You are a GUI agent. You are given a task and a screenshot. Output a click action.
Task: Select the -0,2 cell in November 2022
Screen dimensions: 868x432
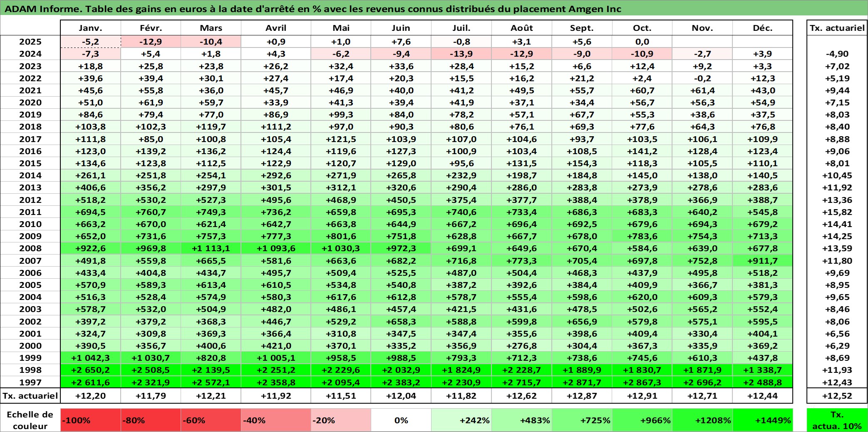pyautogui.click(x=702, y=78)
